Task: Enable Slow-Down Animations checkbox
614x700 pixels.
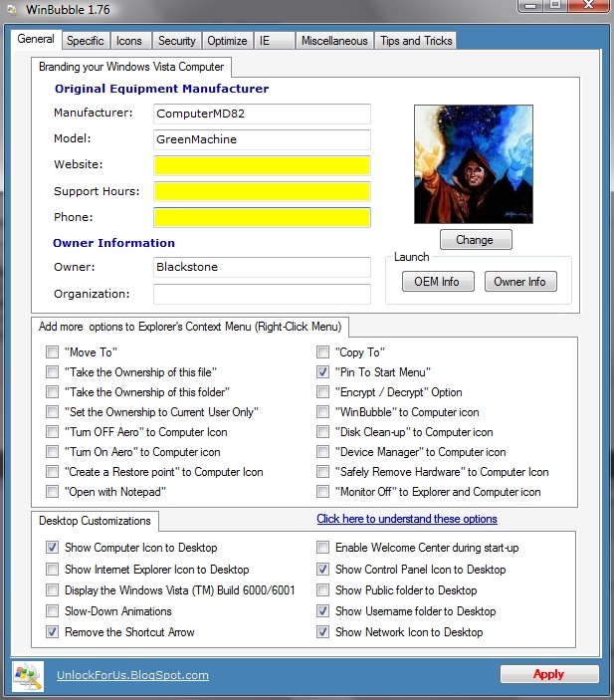Action: click(x=52, y=610)
